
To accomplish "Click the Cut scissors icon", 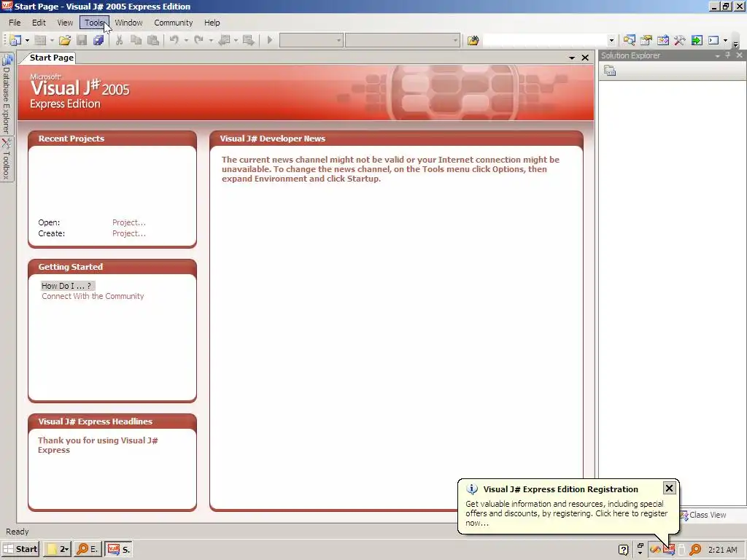I will 120,41.
